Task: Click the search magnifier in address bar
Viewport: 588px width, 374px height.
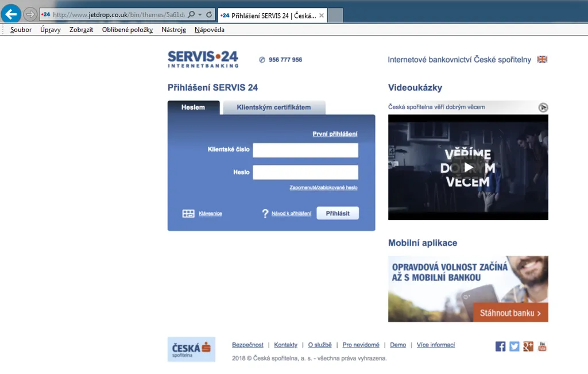Action: click(x=191, y=14)
